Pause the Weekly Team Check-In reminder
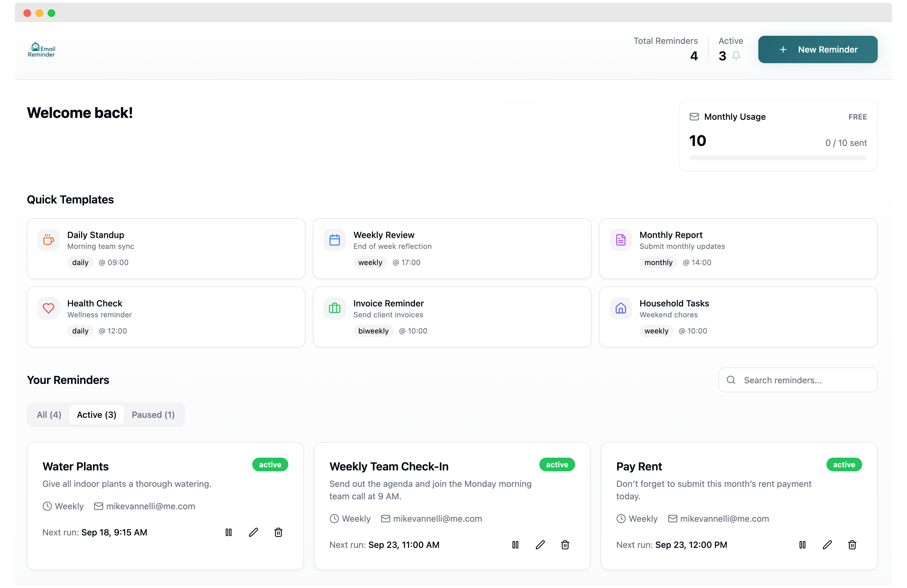The height and width of the screenshot is (588, 907). click(515, 544)
